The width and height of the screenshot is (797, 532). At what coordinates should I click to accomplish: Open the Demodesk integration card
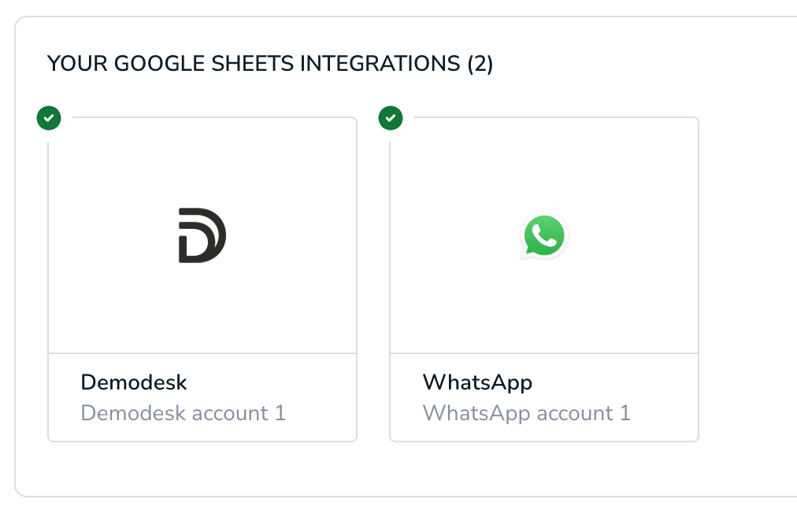point(202,275)
